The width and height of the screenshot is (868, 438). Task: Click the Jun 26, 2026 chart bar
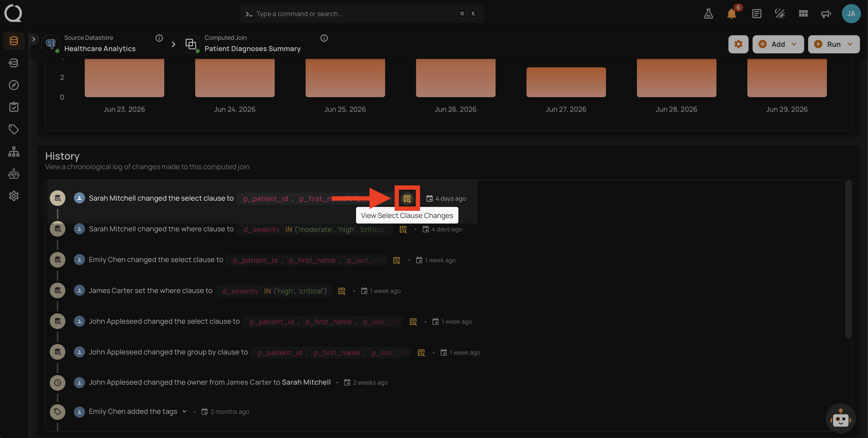pyautogui.click(x=456, y=78)
